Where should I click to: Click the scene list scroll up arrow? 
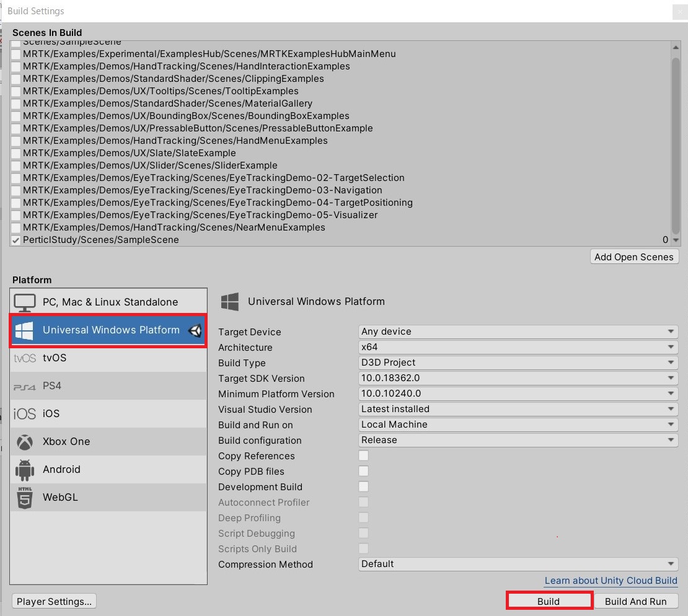coord(676,47)
